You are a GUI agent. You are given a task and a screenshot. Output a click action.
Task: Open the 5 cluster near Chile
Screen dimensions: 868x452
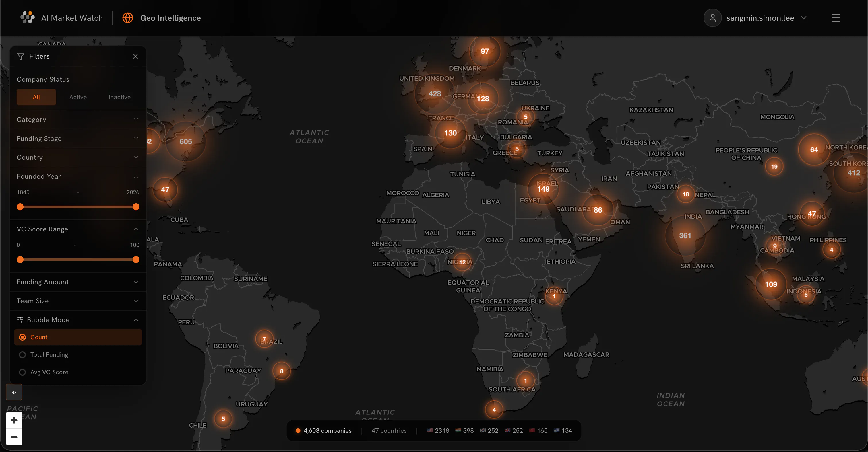[x=223, y=419]
